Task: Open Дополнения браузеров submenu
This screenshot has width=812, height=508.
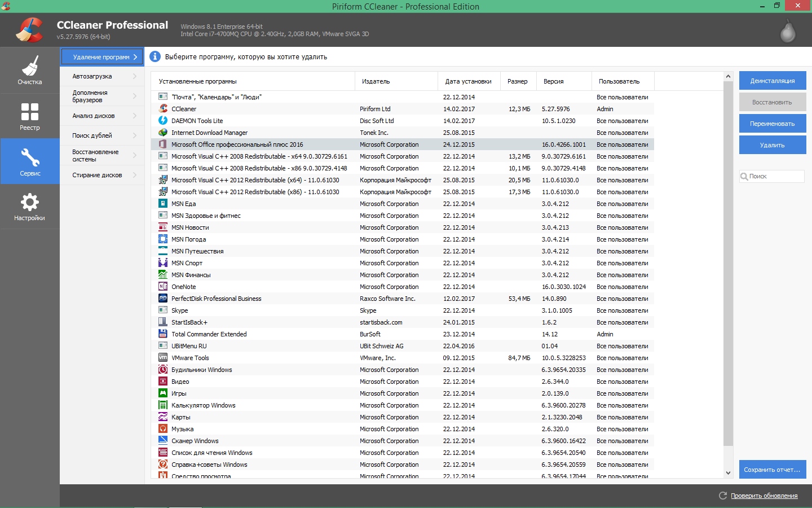Action: [x=102, y=97]
